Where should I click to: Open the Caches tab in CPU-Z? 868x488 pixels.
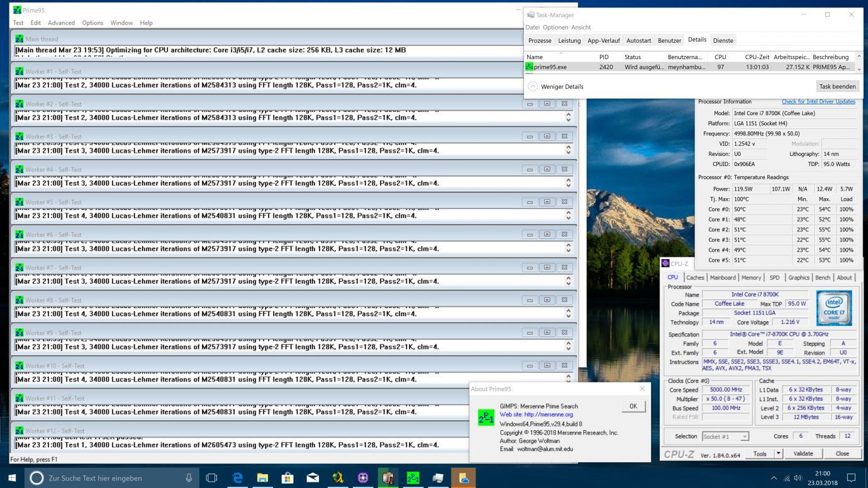tap(695, 277)
